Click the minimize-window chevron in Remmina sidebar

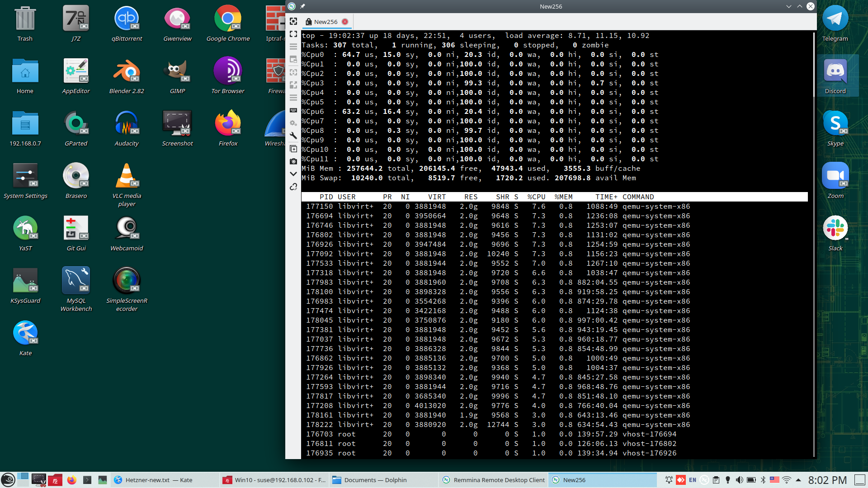click(x=293, y=174)
